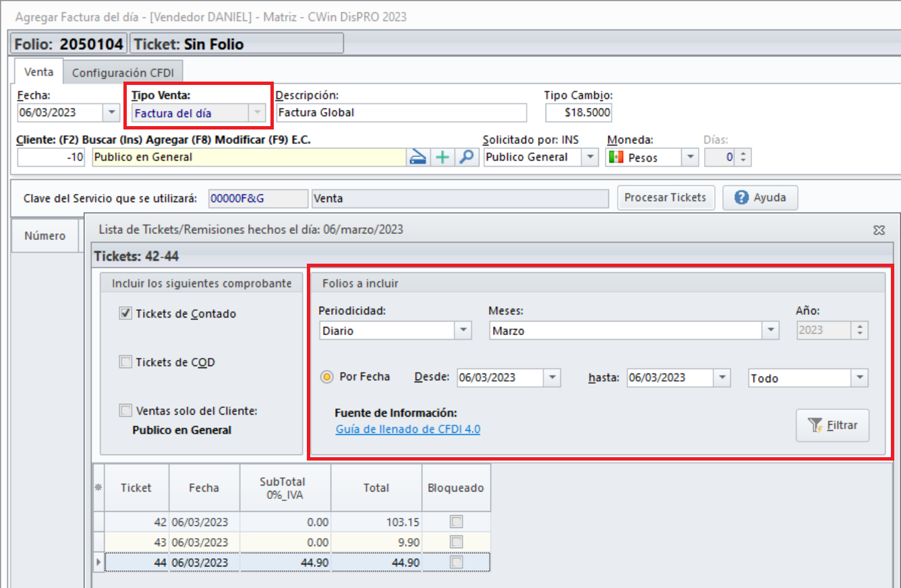Image resolution: width=901 pixels, height=588 pixels.
Task: Select ticket 42 row
Action: click(291, 522)
